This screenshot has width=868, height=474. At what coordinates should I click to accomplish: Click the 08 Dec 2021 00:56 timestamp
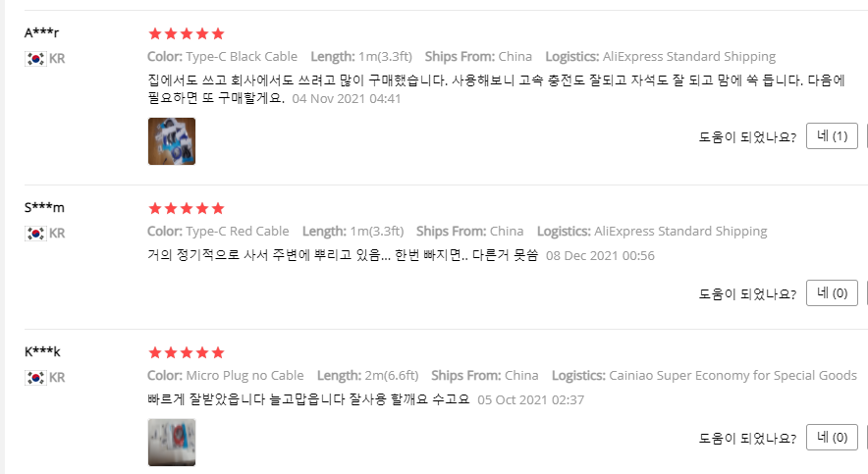[600, 256]
